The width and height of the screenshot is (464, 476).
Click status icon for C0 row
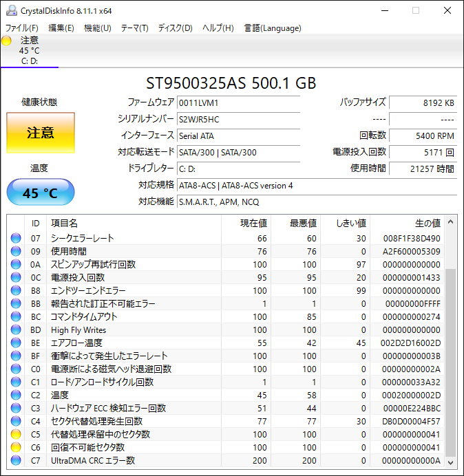(x=16, y=369)
